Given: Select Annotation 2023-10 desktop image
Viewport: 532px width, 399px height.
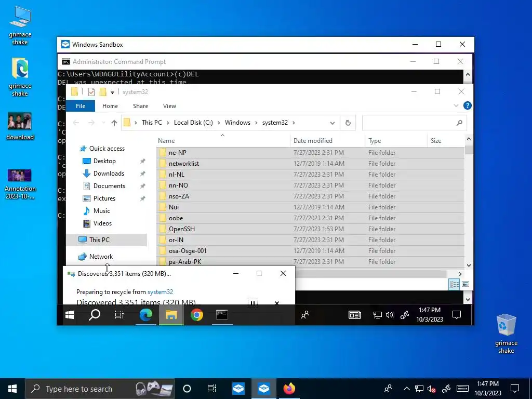Looking at the screenshot, I should tap(20, 183).
